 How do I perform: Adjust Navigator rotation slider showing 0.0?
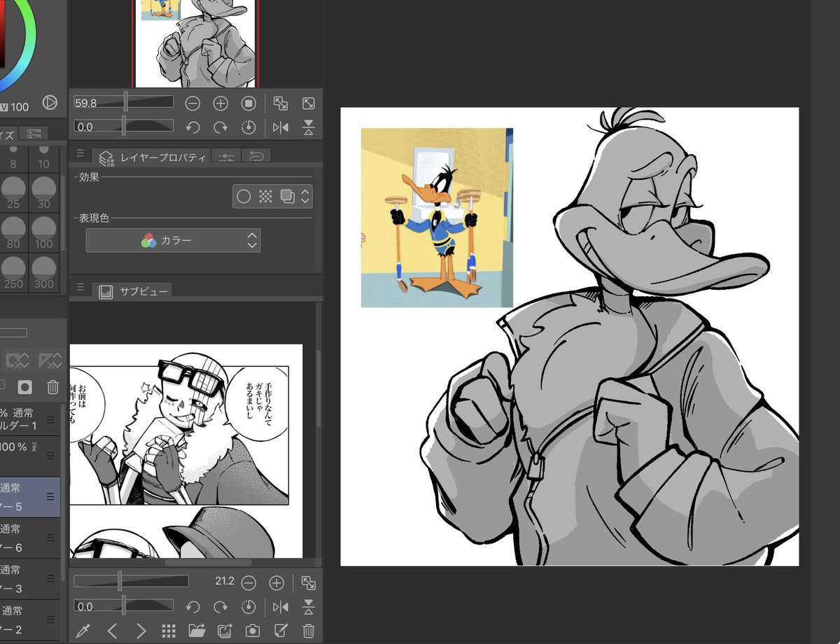pyautogui.click(x=124, y=127)
